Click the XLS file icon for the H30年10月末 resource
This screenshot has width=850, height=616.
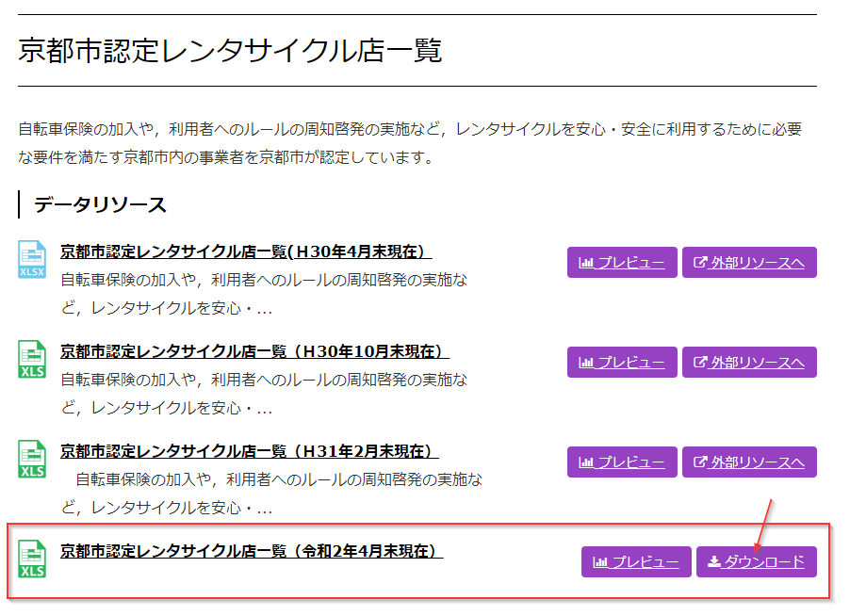tap(32, 360)
